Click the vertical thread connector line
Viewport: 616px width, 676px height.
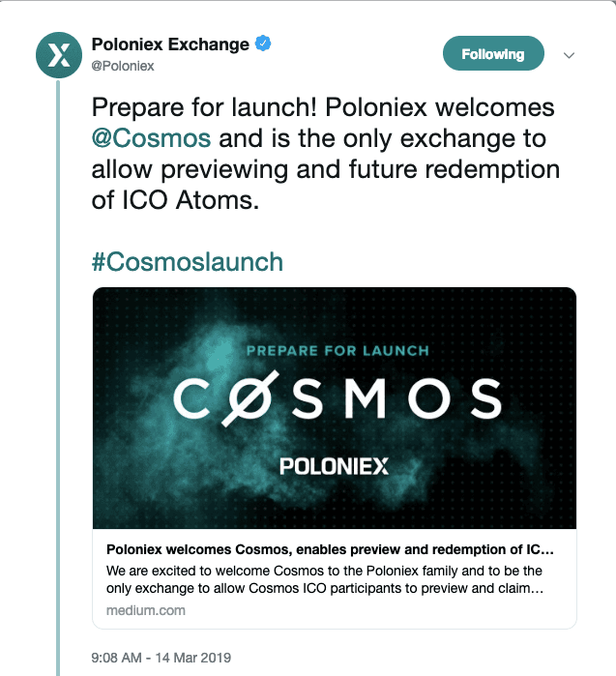click(58, 377)
